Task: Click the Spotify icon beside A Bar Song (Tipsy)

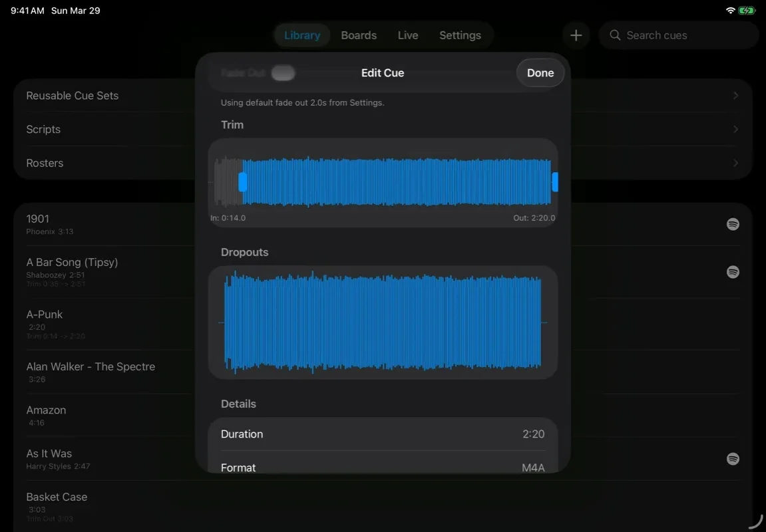Action: 733,272
